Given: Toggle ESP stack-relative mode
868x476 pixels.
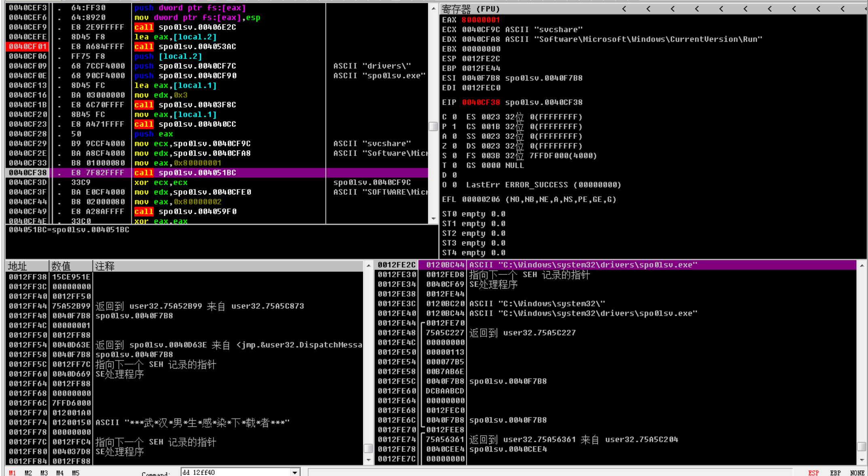Looking at the screenshot, I should (813, 472).
